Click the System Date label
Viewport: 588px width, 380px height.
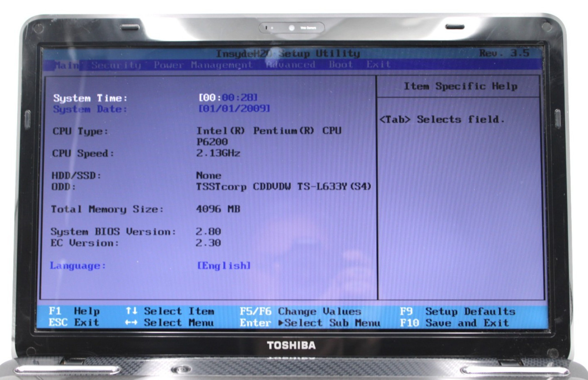(90, 109)
